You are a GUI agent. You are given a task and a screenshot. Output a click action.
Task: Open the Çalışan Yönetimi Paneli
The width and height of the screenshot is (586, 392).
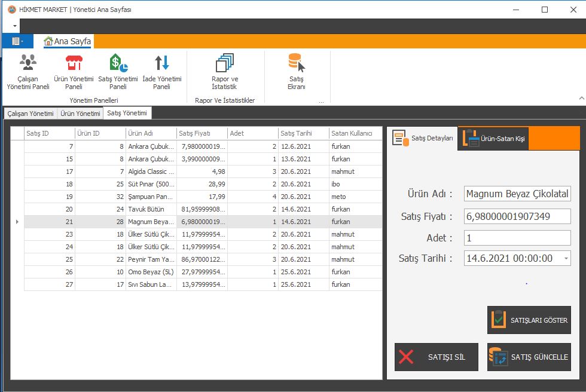pyautogui.click(x=28, y=72)
